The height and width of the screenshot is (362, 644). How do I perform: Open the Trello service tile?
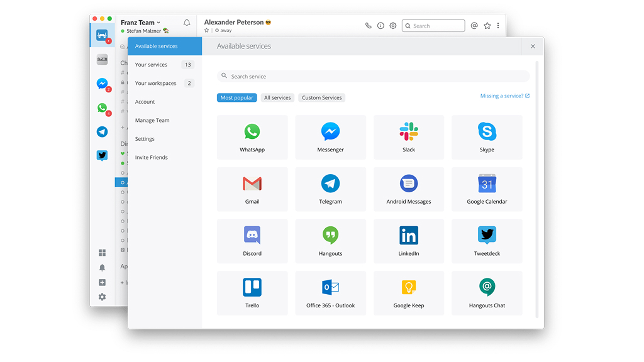pyautogui.click(x=252, y=292)
